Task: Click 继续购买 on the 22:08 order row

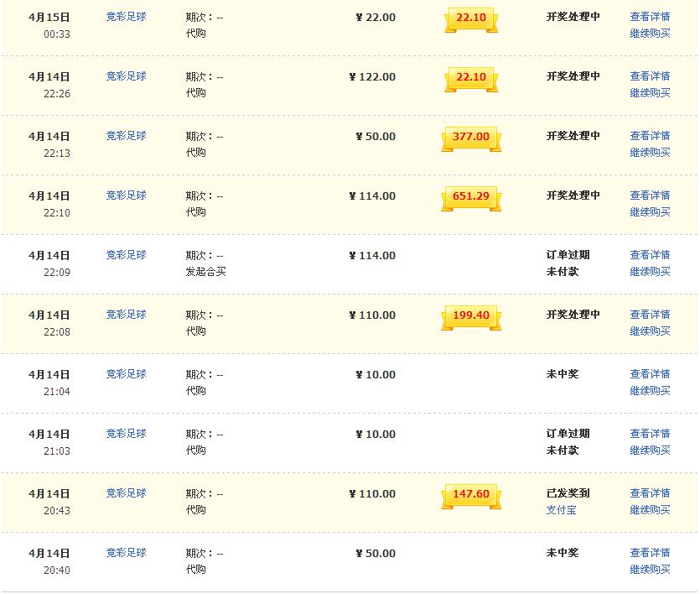Action: tap(650, 331)
